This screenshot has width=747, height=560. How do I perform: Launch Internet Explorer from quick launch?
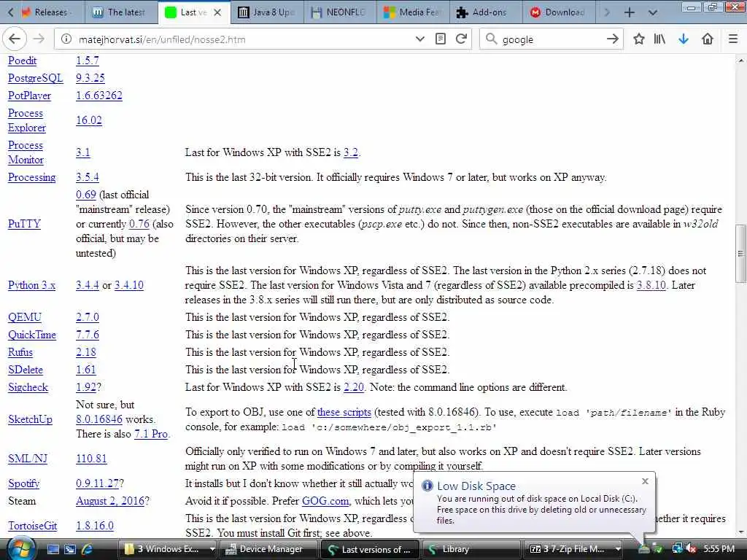point(88,549)
